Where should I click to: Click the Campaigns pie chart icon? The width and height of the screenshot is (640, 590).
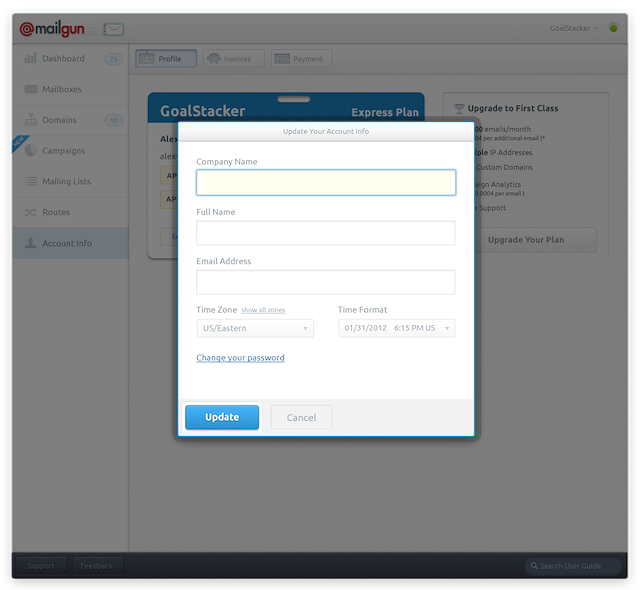31,151
